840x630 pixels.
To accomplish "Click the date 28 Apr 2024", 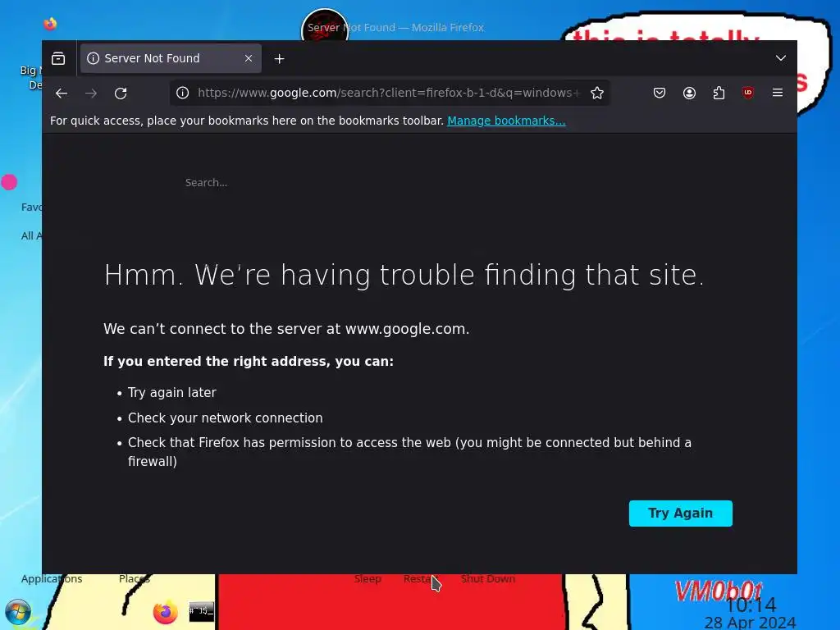I will pyautogui.click(x=750, y=623).
